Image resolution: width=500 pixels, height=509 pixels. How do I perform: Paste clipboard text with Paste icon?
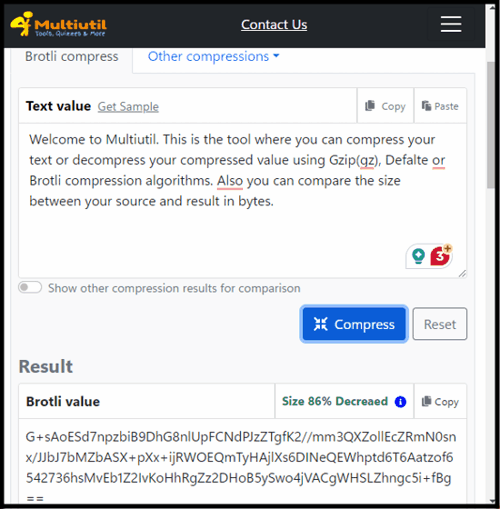coord(440,106)
